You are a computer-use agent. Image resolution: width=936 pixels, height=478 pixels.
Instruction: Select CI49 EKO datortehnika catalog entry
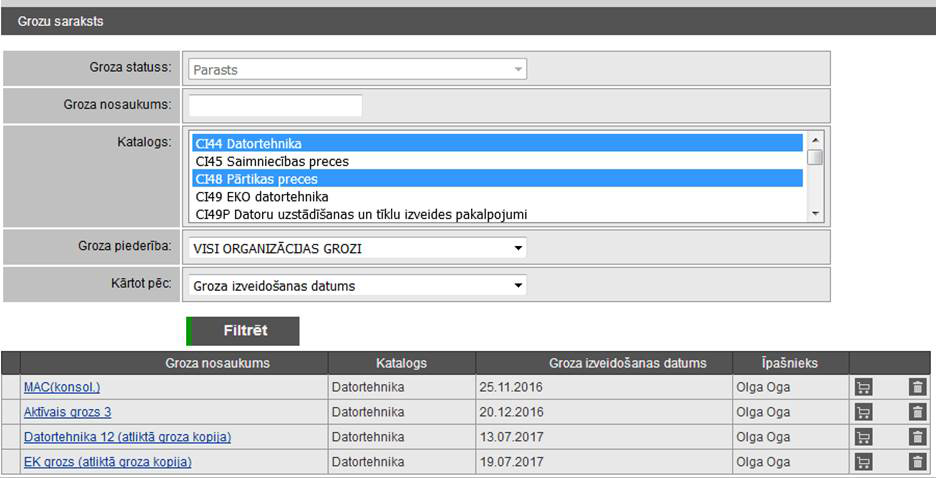(x=262, y=197)
